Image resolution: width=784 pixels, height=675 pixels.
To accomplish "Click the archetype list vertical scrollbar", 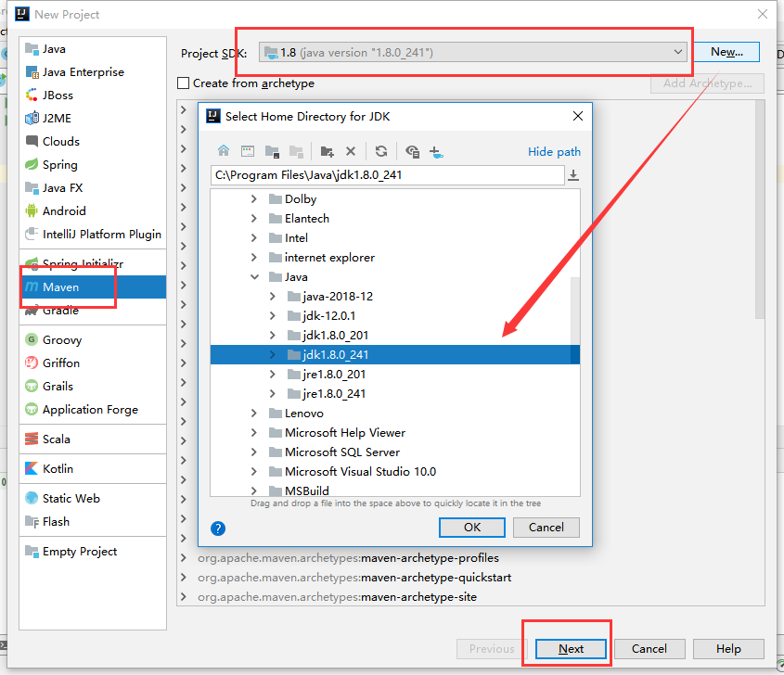I will pyautogui.click(x=760, y=210).
